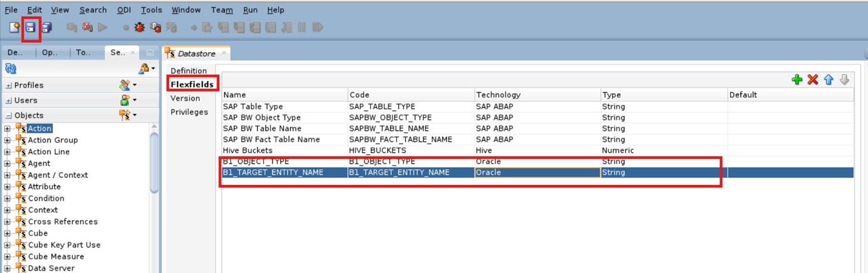Expand the Context tree node
The height and width of the screenshot is (273, 868).
coord(7,210)
